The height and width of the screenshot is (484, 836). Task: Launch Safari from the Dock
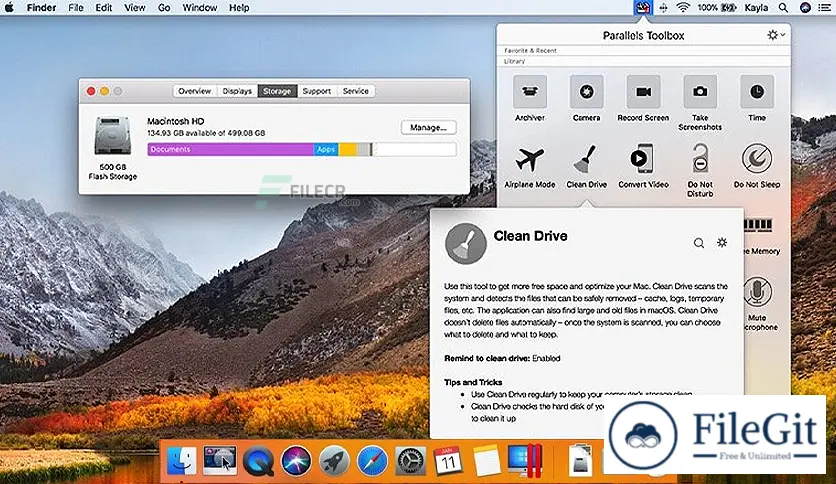[x=372, y=461]
